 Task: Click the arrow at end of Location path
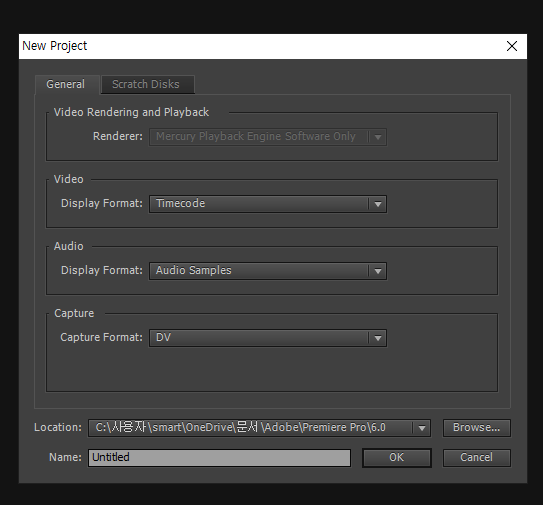pos(421,428)
